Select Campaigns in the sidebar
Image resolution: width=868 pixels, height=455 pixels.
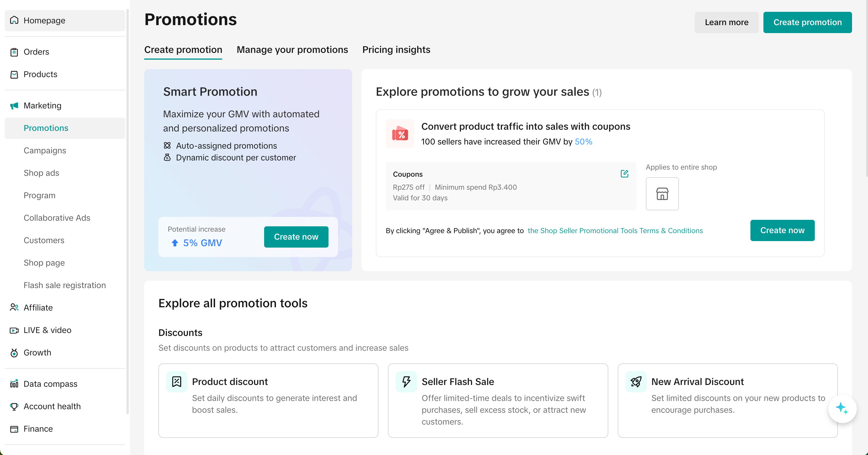tap(45, 151)
